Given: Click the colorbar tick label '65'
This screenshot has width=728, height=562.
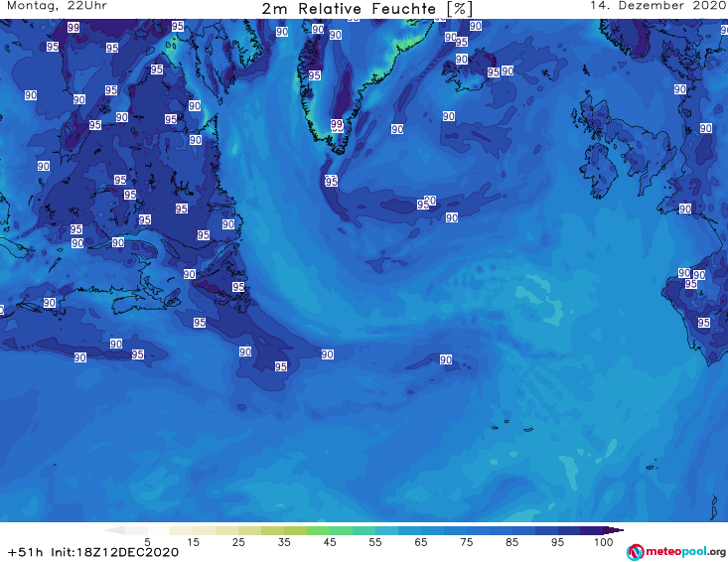Looking at the screenshot, I should 421,542.
